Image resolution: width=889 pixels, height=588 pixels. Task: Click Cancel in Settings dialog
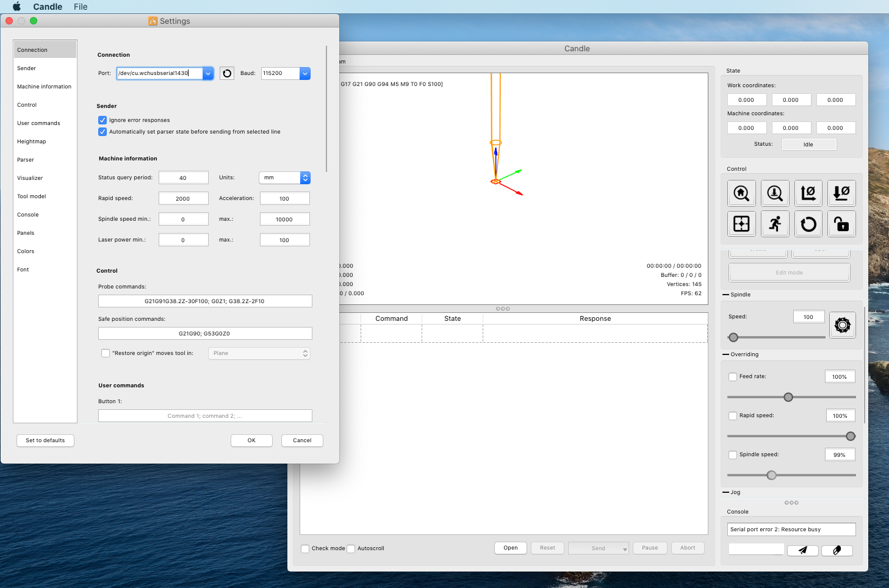click(302, 440)
